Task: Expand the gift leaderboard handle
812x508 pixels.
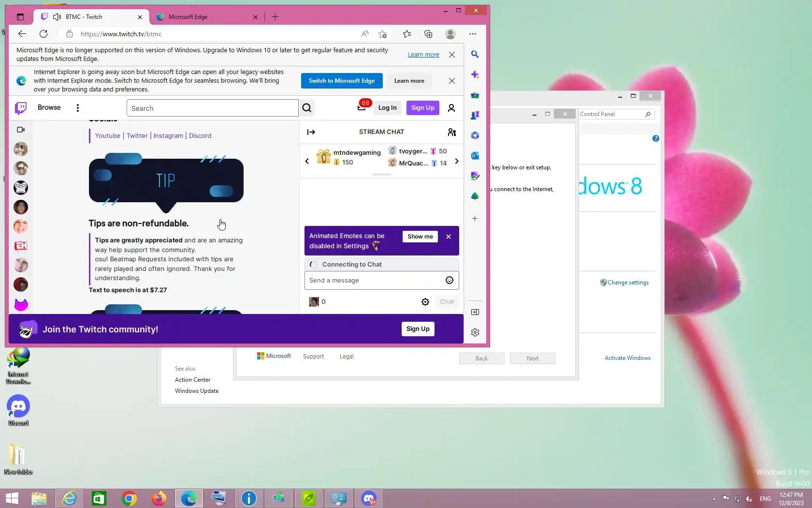Action: pyautogui.click(x=382, y=174)
